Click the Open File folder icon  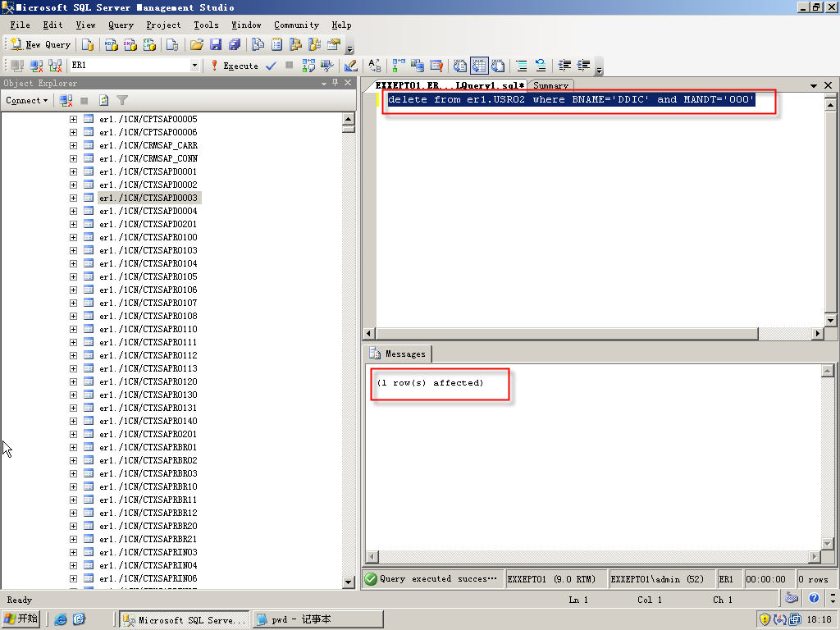click(x=197, y=44)
